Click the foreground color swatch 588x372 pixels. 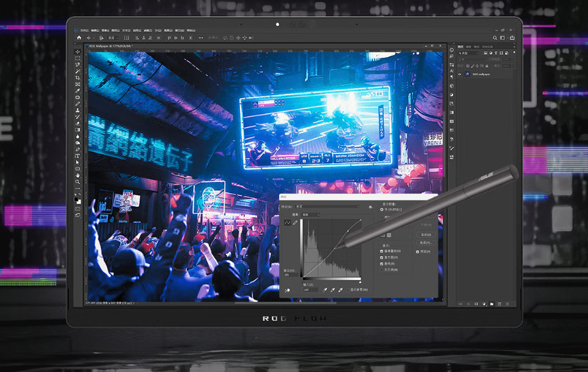[77, 198]
